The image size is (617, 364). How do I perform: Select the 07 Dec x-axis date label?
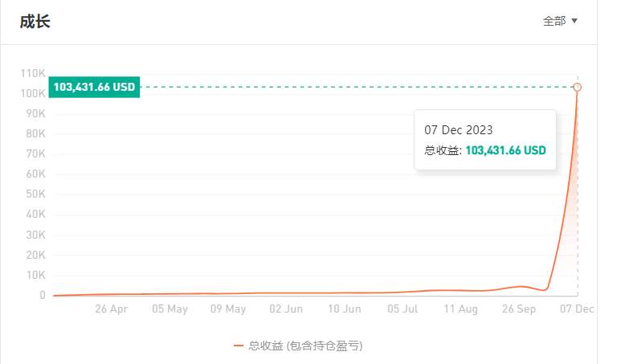(x=577, y=309)
